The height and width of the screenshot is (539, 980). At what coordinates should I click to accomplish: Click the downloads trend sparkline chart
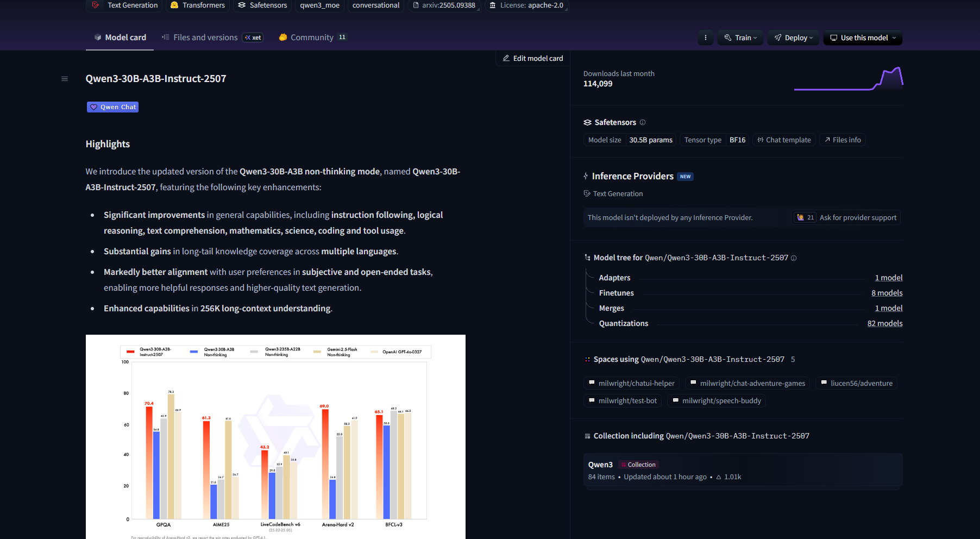(849, 79)
